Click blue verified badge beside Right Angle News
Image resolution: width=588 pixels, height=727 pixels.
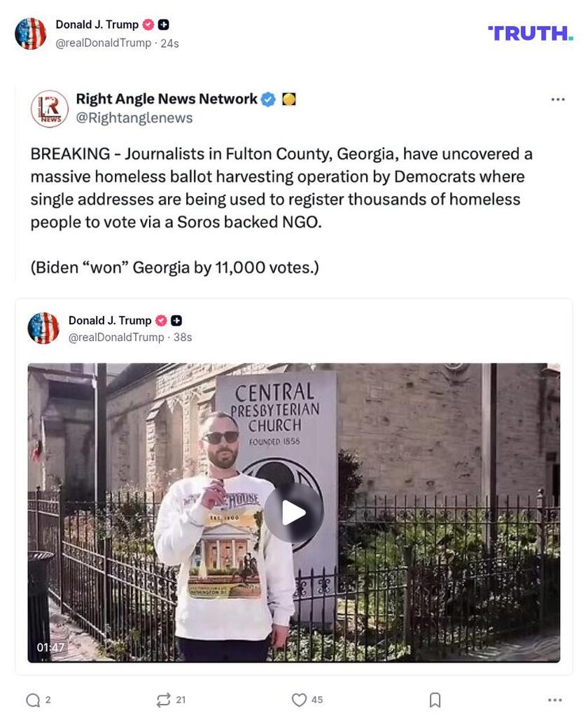coord(268,99)
